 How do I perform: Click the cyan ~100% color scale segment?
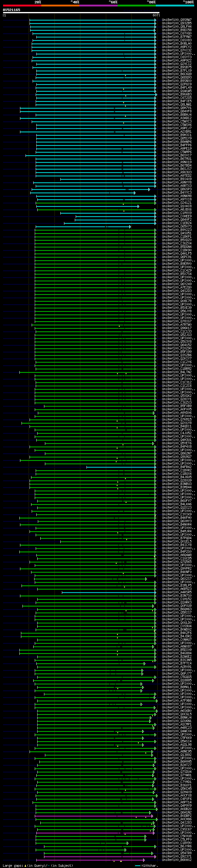(175, 6)
